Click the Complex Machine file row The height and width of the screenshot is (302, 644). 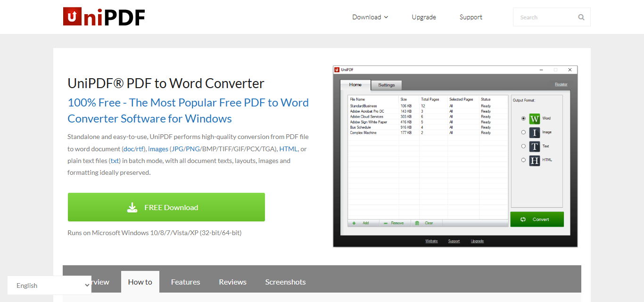(428, 133)
